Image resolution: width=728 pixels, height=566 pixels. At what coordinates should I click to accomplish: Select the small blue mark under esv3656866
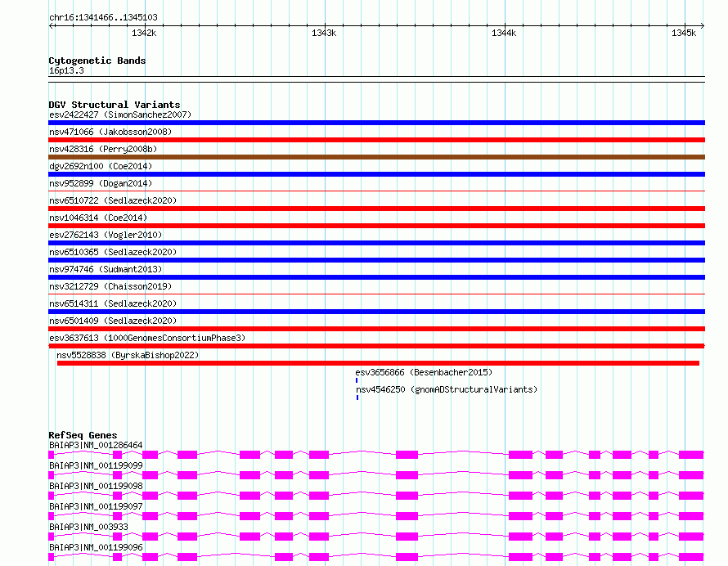click(357, 380)
